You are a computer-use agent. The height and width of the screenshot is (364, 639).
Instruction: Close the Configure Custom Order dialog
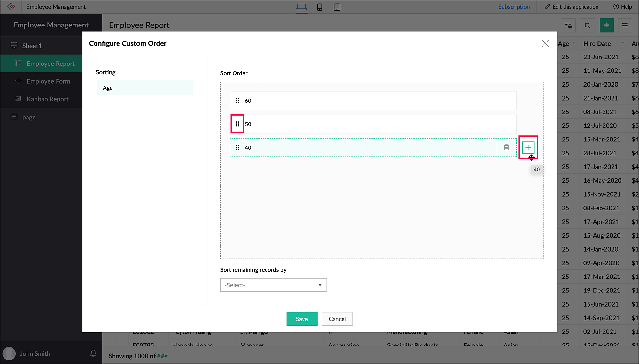pyautogui.click(x=545, y=43)
